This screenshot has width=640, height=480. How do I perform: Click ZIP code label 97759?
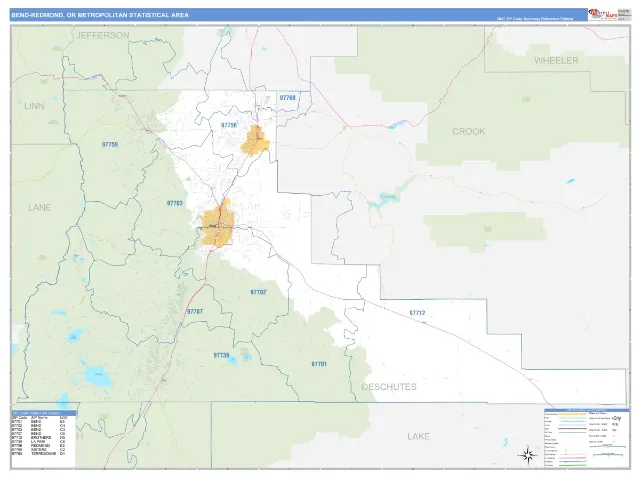point(110,144)
